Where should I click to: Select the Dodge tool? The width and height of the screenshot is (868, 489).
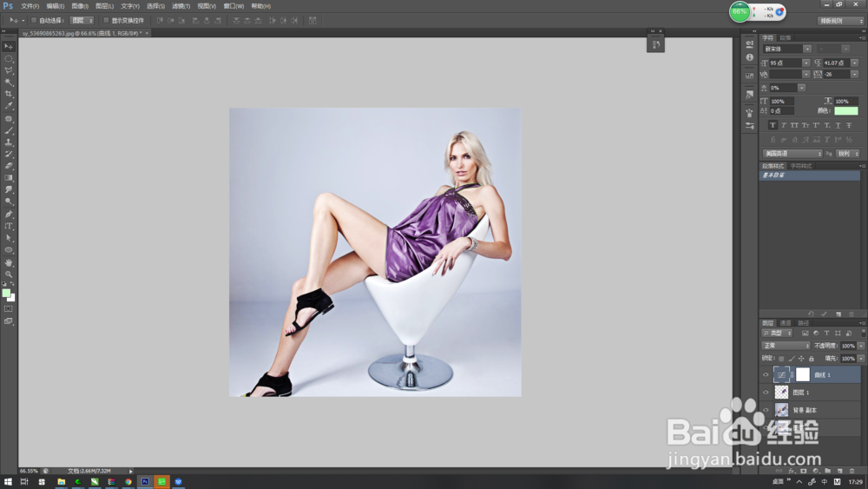pyautogui.click(x=9, y=202)
